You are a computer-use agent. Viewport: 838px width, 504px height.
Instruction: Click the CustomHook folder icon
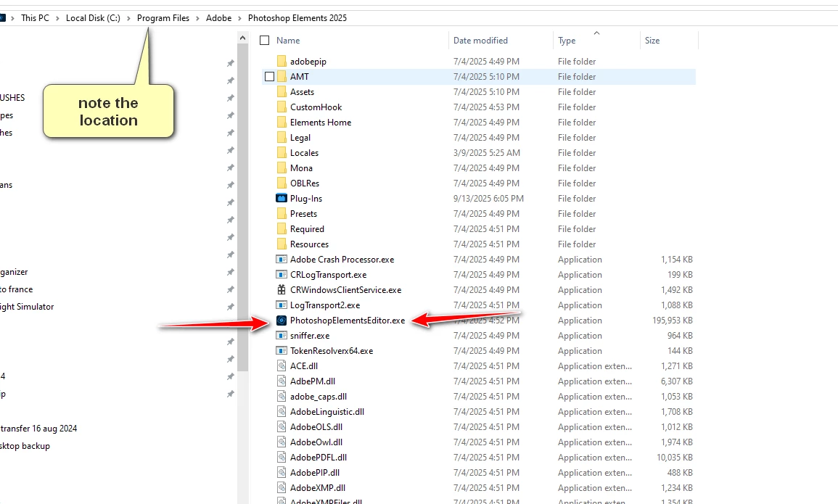point(282,107)
